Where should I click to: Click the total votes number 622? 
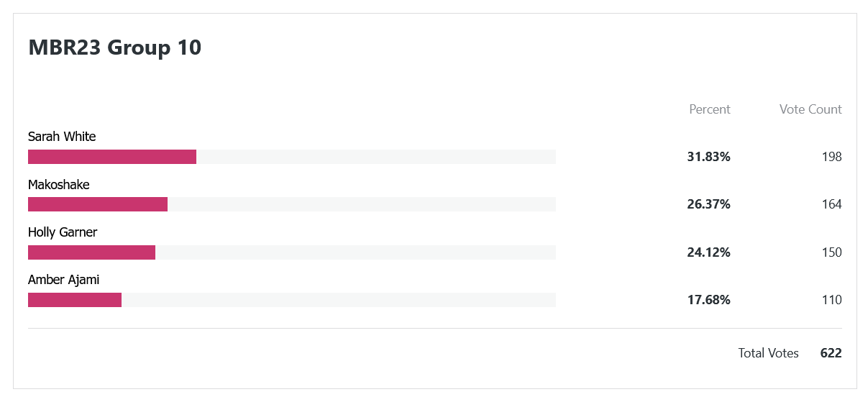click(x=831, y=353)
